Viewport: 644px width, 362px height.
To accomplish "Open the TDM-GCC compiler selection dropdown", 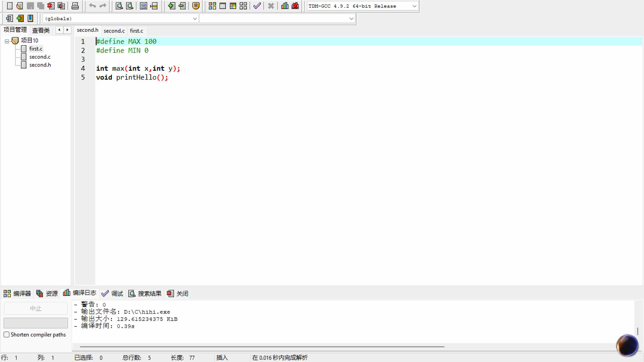I will 414,6.
